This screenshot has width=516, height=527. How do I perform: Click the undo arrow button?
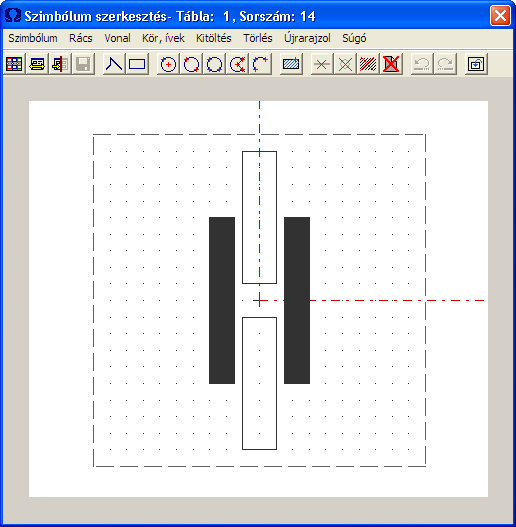click(x=422, y=64)
